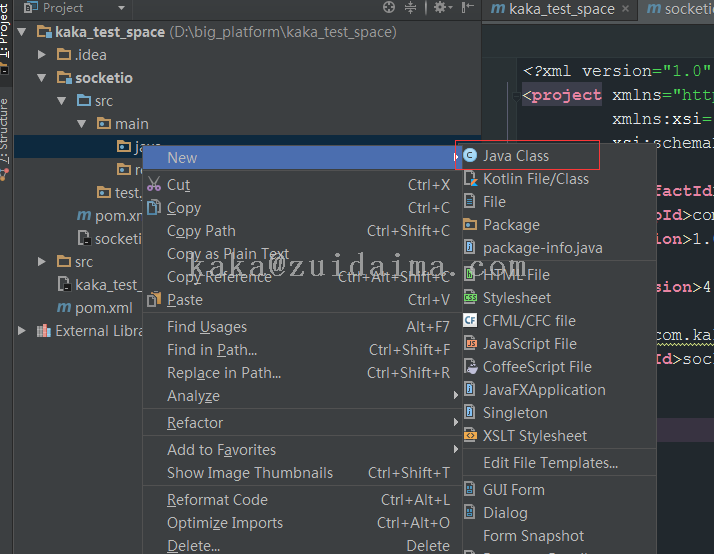Click the File icon in submenu
This screenshot has height=554, width=714.
pos(469,201)
